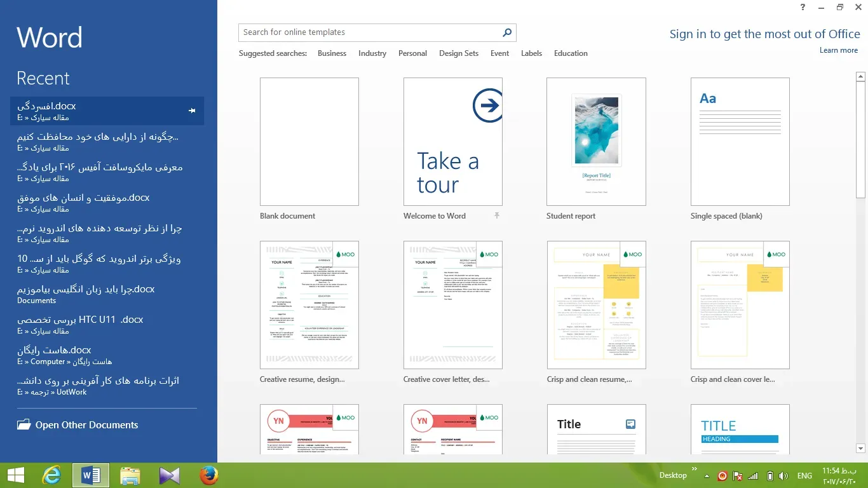Open recent document 10 ویژگی برتر اندروید
Screen dimensions: 868x488
click(x=107, y=264)
